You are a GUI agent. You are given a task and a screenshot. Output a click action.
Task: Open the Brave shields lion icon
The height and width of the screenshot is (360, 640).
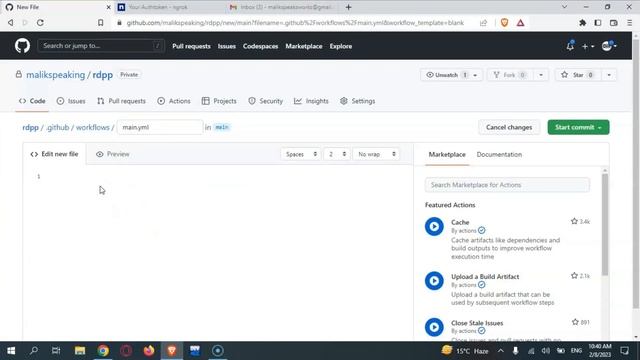[x=504, y=23]
